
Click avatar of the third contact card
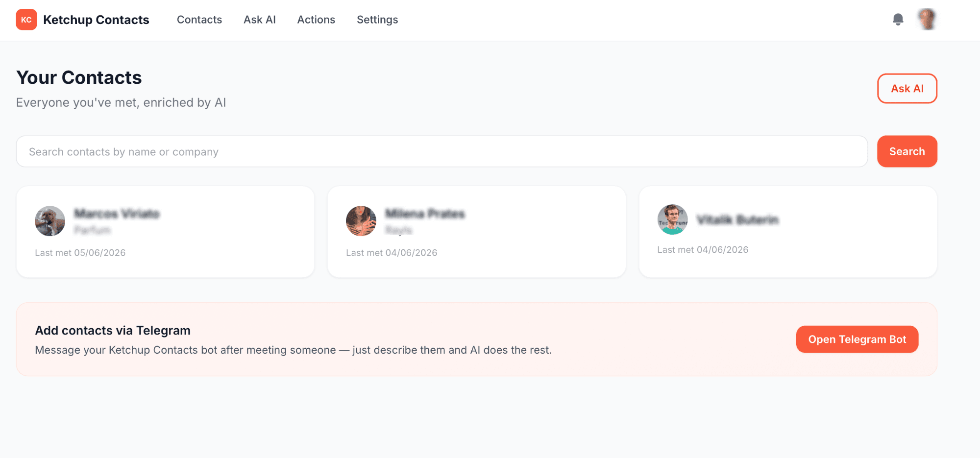672,219
